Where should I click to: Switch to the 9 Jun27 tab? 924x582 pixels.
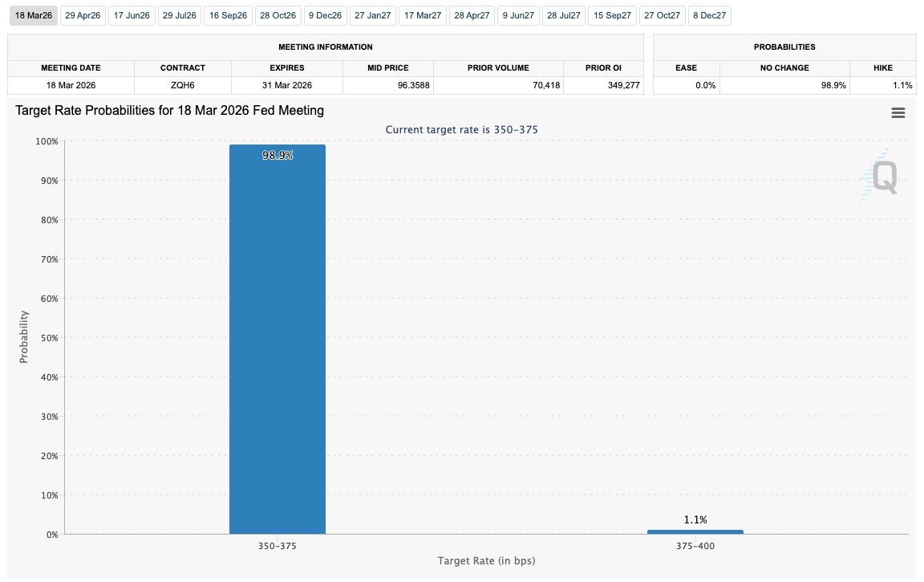518,15
